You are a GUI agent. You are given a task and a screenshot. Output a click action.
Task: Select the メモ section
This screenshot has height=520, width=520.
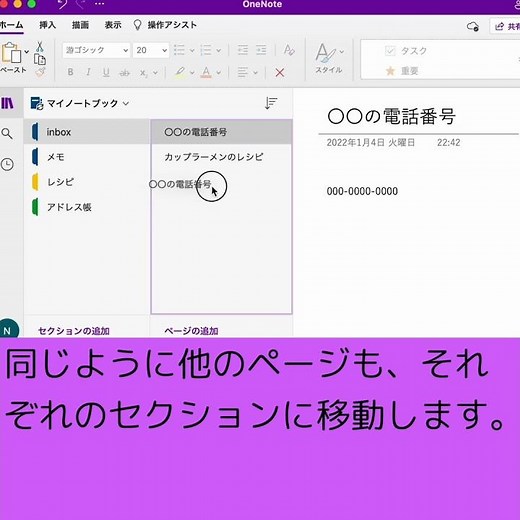click(x=87, y=157)
